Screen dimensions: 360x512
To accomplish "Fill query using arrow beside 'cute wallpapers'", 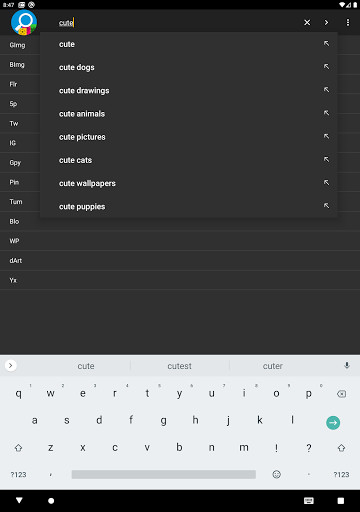I will click(x=326, y=183).
